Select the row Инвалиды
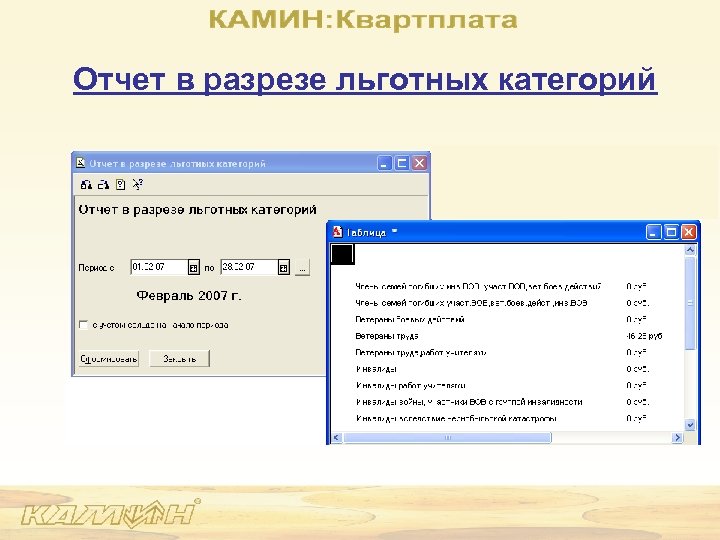The height and width of the screenshot is (540, 720). click(376, 369)
